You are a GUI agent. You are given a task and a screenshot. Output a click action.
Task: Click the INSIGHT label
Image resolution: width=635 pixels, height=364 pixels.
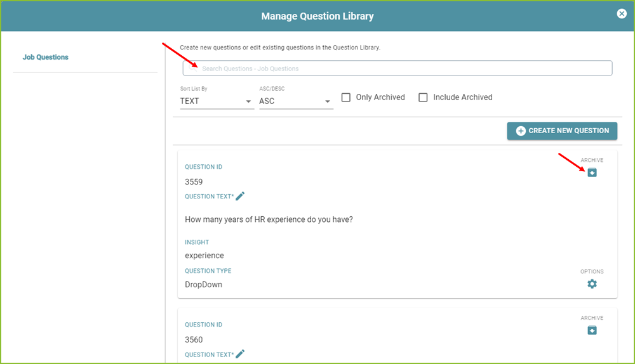tap(197, 242)
